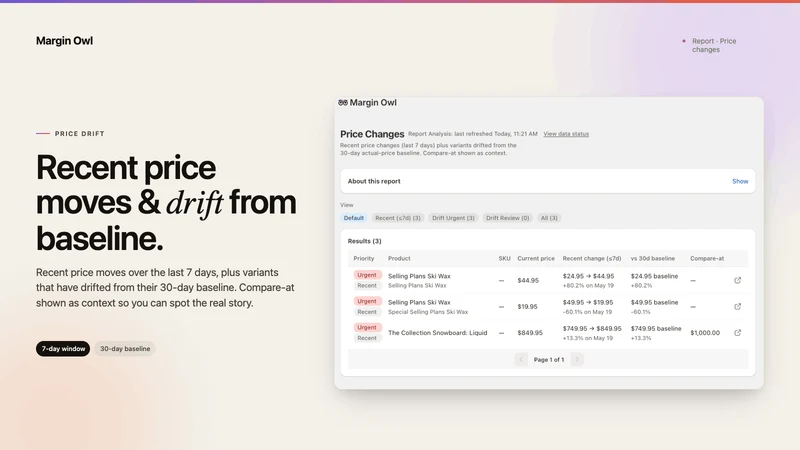The image size is (800, 450).
Task: Click the Recent change (≤7d) column header
Action: point(592,258)
